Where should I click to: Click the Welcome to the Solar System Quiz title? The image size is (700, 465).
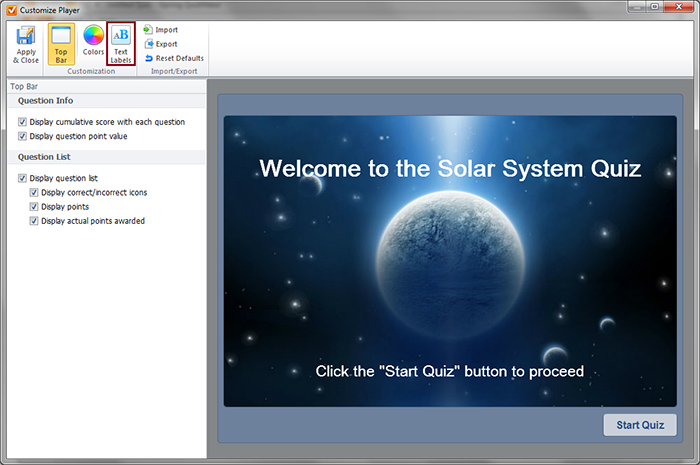pyautogui.click(x=450, y=169)
